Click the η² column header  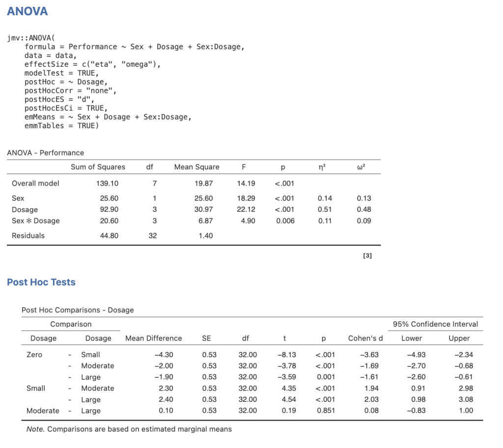click(321, 167)
